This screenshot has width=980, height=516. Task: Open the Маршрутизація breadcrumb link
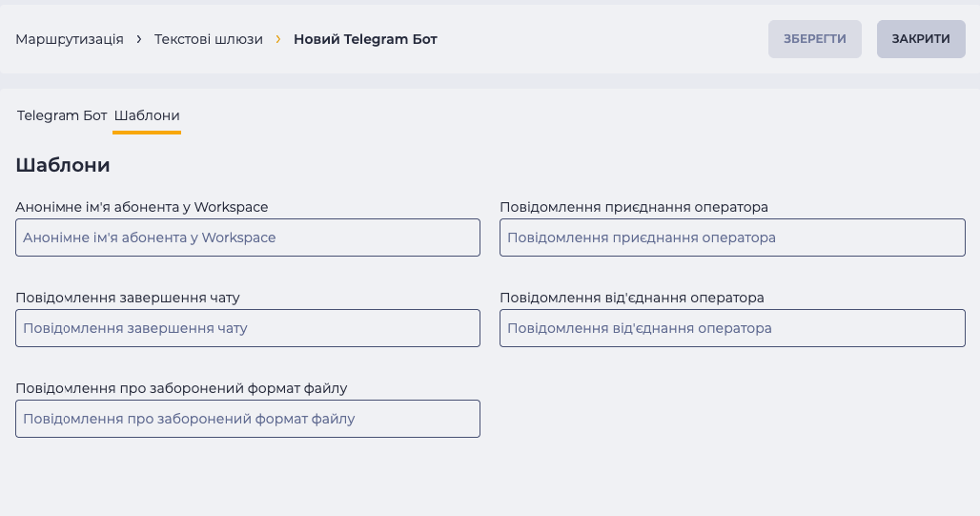pos(70,39)
